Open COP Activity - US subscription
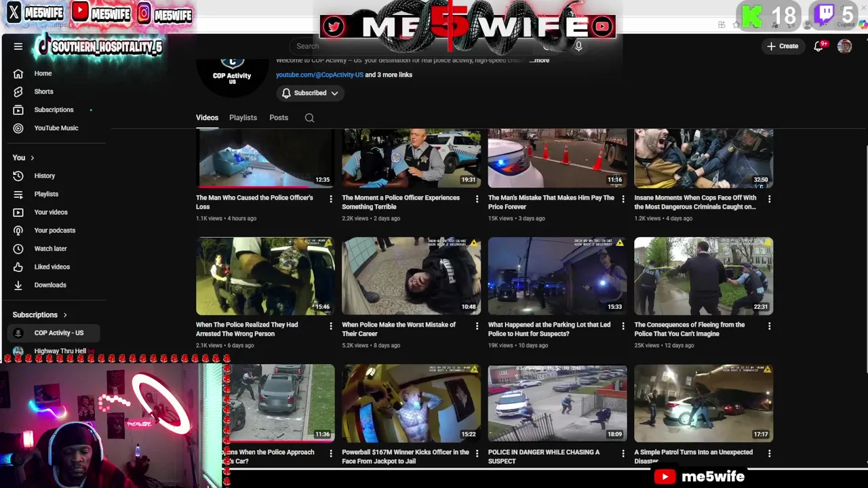 [x=54, y=333]
